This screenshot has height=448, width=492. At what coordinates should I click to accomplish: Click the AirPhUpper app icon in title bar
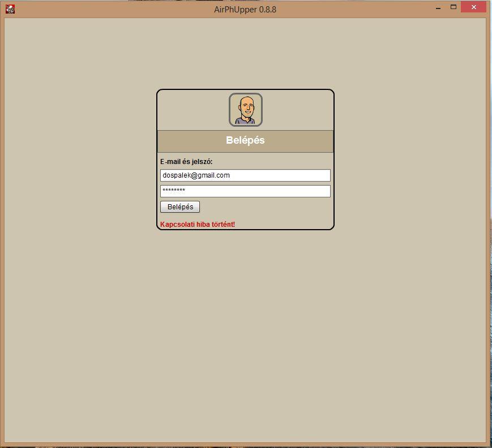[10, 9]
